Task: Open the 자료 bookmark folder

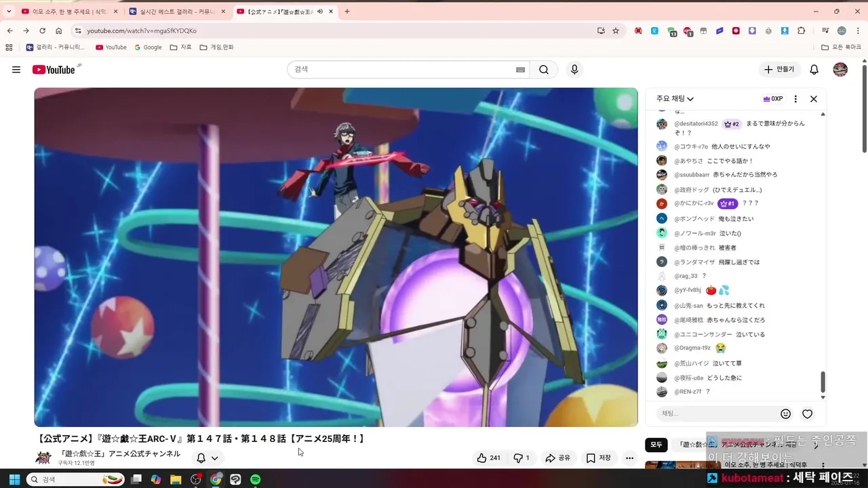Action: [180, 47]
